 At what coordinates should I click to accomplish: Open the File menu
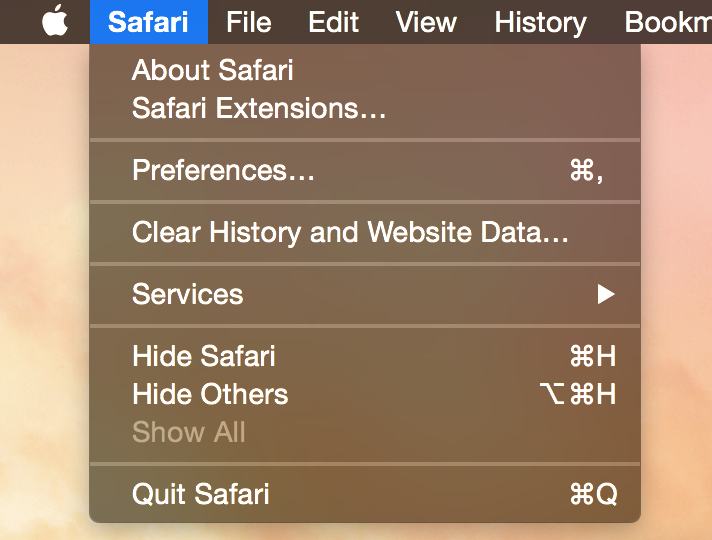[249, 22]
